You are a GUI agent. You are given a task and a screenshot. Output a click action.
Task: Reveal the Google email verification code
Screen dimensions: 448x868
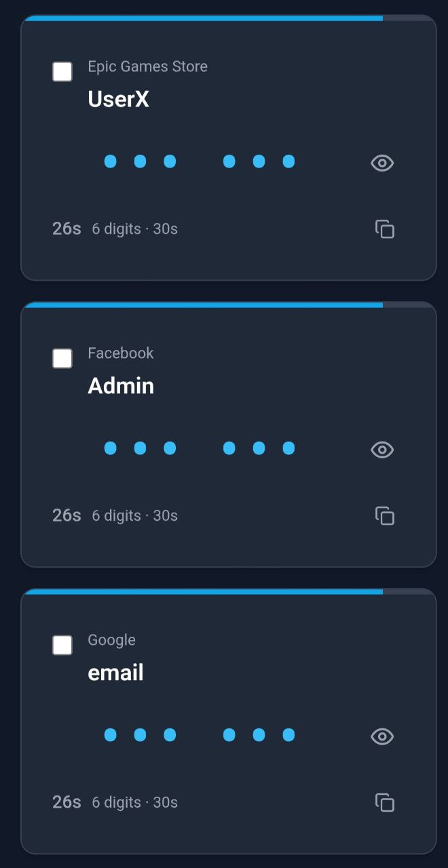point(381,736)
